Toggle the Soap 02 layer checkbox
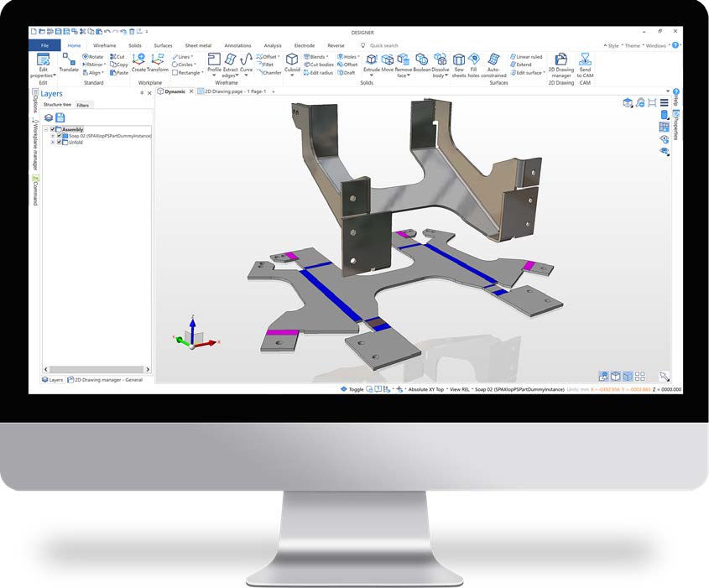Viewport: 709px width, 588px height. click(x=60, y=136)
